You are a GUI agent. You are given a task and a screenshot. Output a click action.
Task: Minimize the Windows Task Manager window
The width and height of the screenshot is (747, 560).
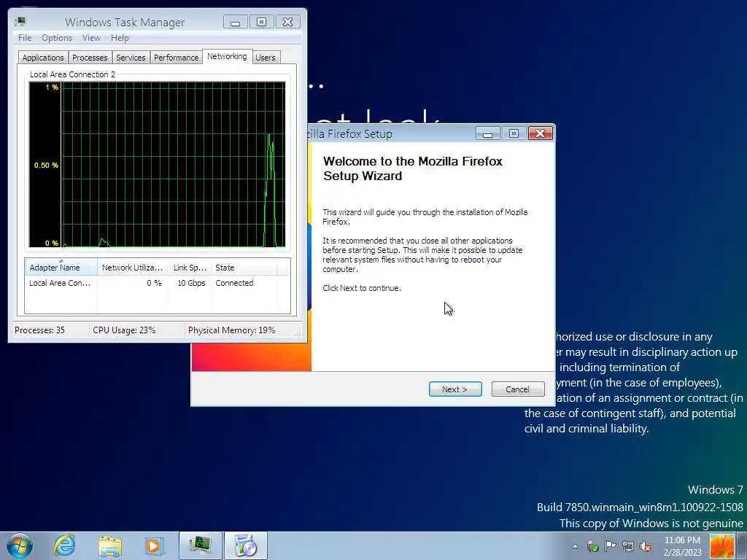[x=236, y=22]
